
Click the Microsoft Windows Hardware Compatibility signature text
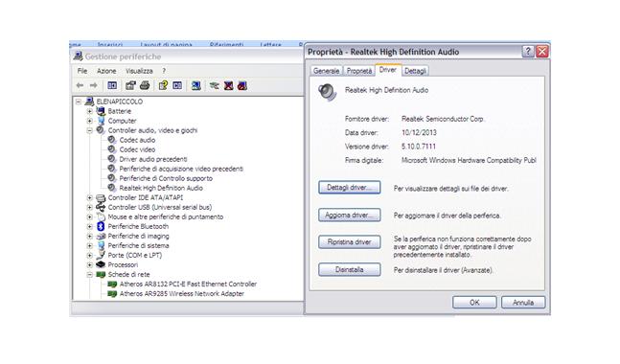point(469,161)
